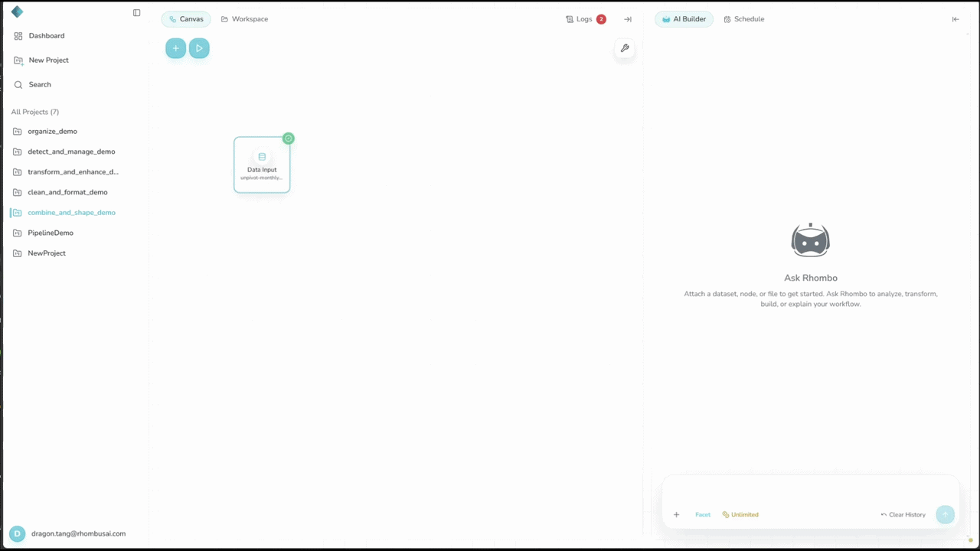Select the Facet model option

click(703, 515)
